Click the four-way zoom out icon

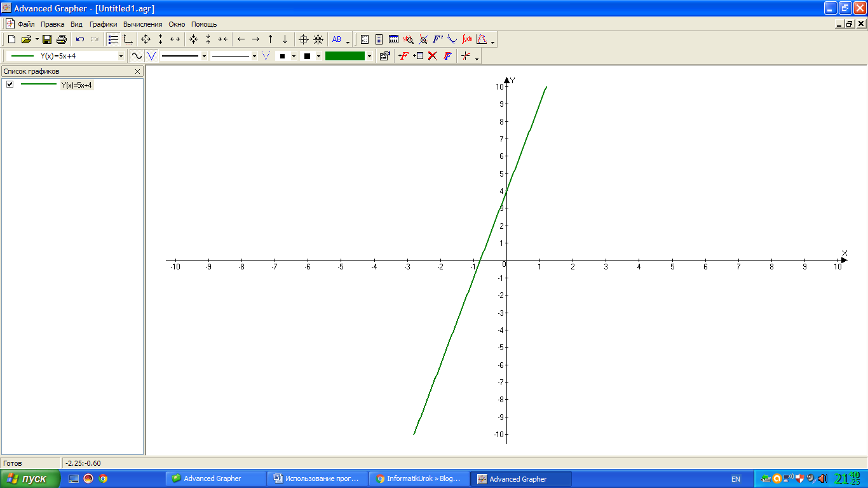coord(193,39)
